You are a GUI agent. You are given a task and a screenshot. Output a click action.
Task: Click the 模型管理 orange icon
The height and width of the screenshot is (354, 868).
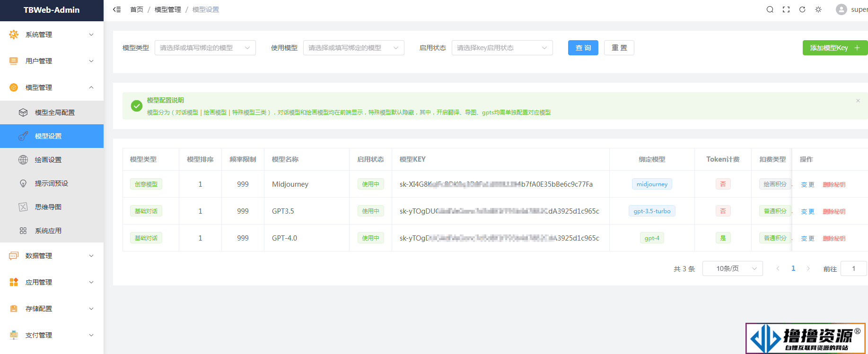coord(14,87)
